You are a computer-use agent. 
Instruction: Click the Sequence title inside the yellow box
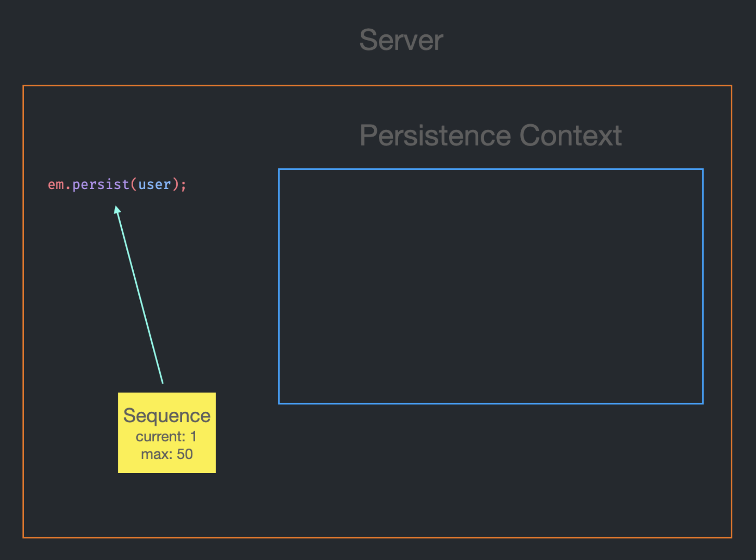point(167,415)
